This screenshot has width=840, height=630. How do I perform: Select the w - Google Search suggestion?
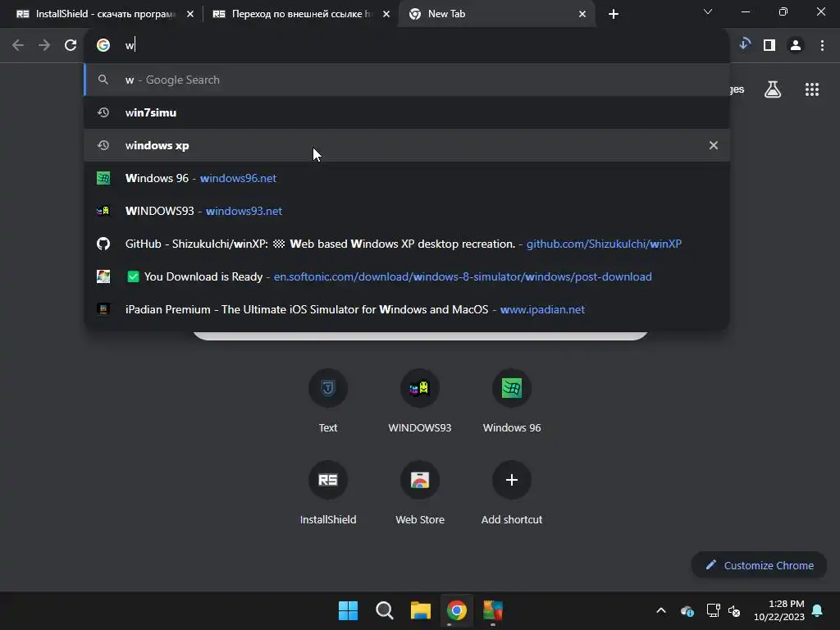(407, 80)
